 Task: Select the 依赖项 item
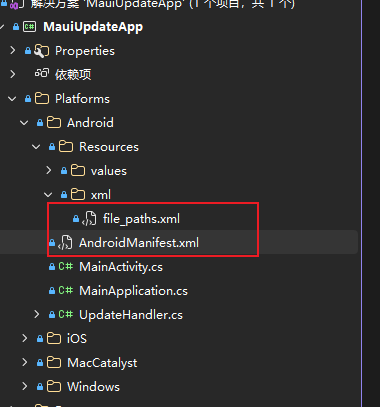73,74
